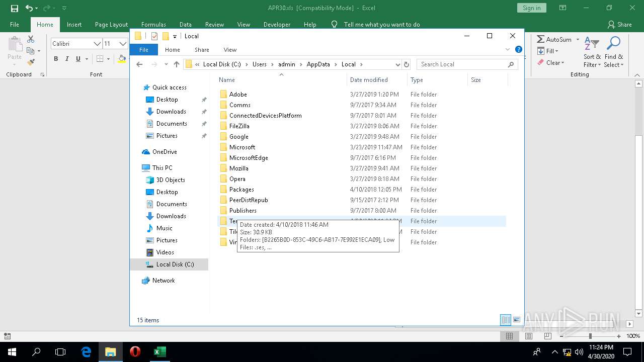644x362 pixels.
Task: Switch to the Explorer View tab
Action: (230, 50)
